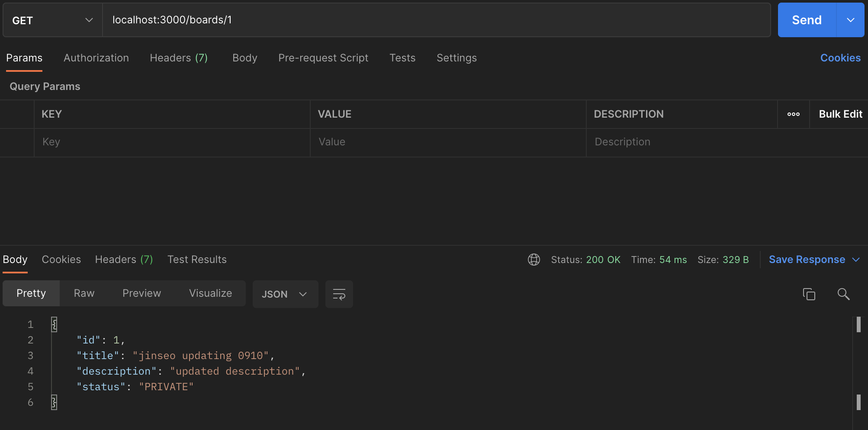
Task: Copy response with the copy icon
Action: [809, 294]
